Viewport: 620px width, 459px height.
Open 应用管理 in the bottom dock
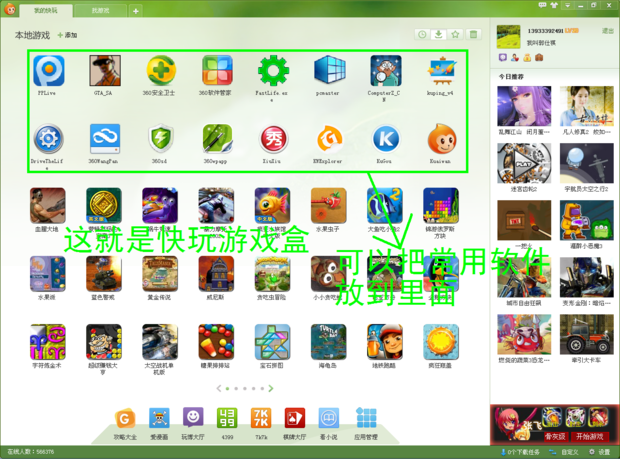[366, 418]
